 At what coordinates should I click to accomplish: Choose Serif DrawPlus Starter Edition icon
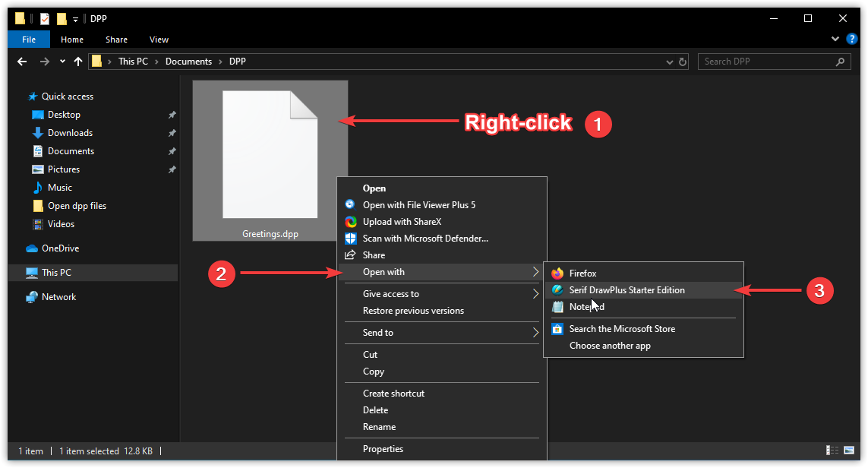pyautogui.click(x=557, y=290)
